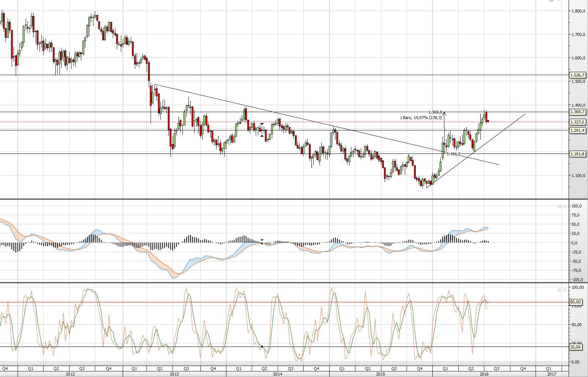Click the 100,00 stochastic axis label

point(577,287)
